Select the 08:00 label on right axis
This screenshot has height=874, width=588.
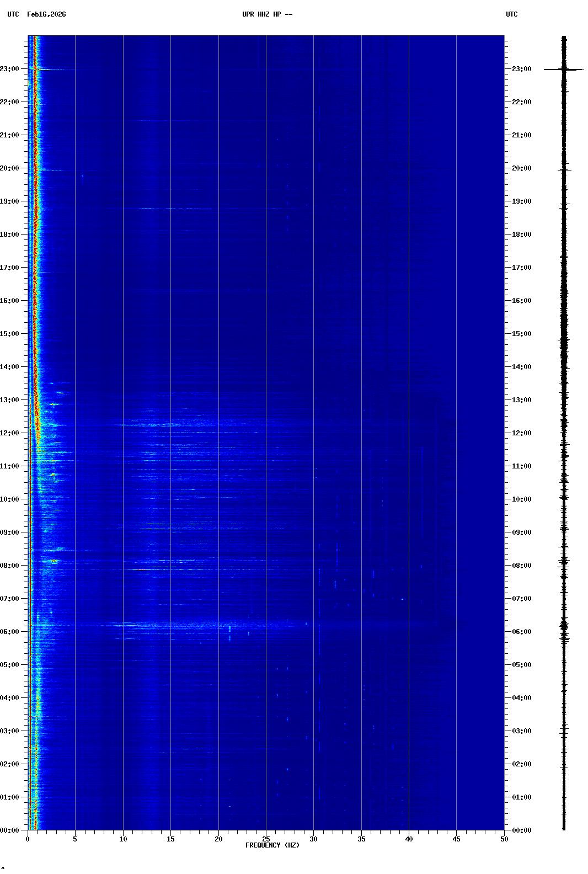(x=521, y=566)
